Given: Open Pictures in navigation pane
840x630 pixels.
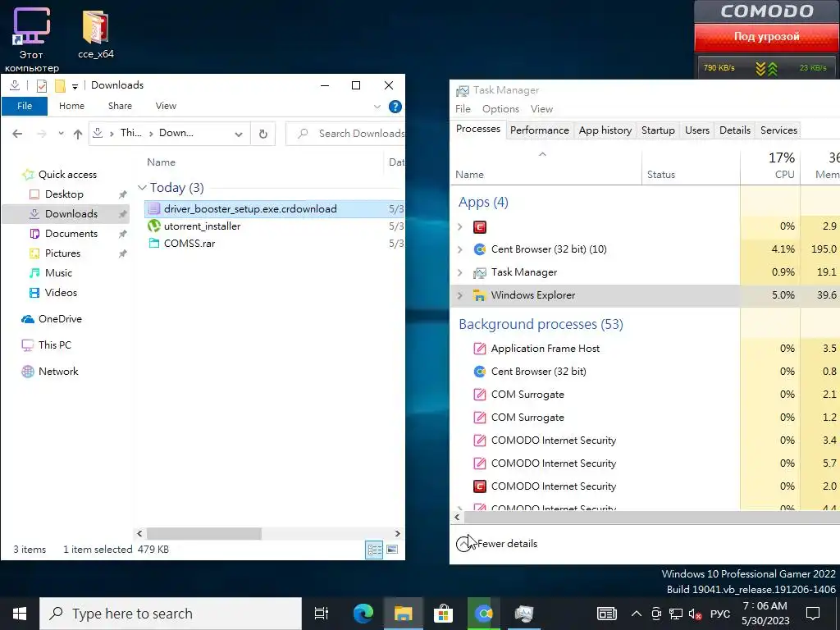Looking at the screenshot, I should (62, 253).
